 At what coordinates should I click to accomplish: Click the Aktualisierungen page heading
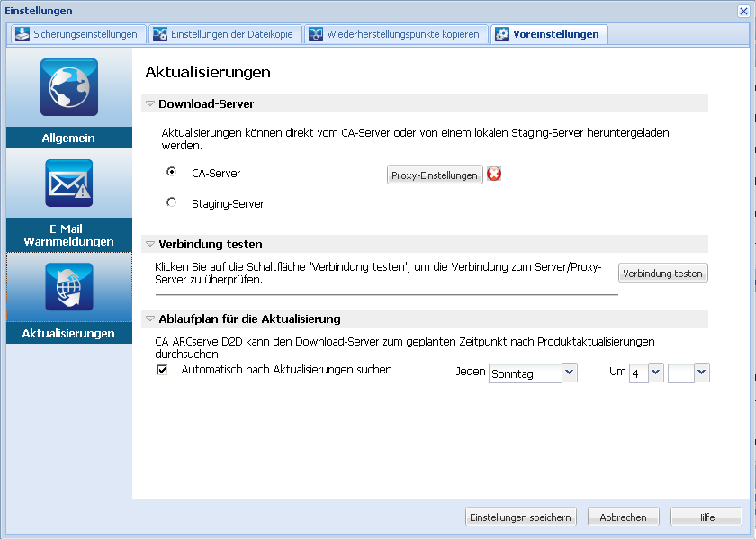pos(208,72)
